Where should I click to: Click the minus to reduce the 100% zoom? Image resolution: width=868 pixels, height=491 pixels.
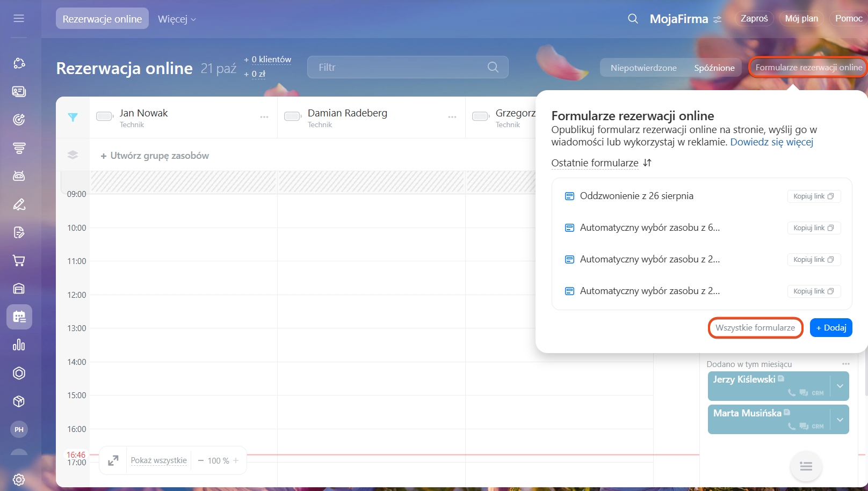click(x=201, y=460)
